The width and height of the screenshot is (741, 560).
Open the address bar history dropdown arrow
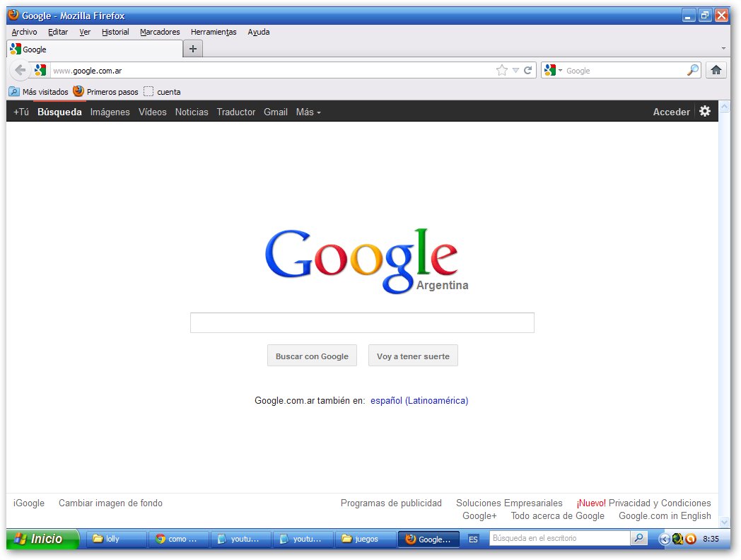(515, 71)
